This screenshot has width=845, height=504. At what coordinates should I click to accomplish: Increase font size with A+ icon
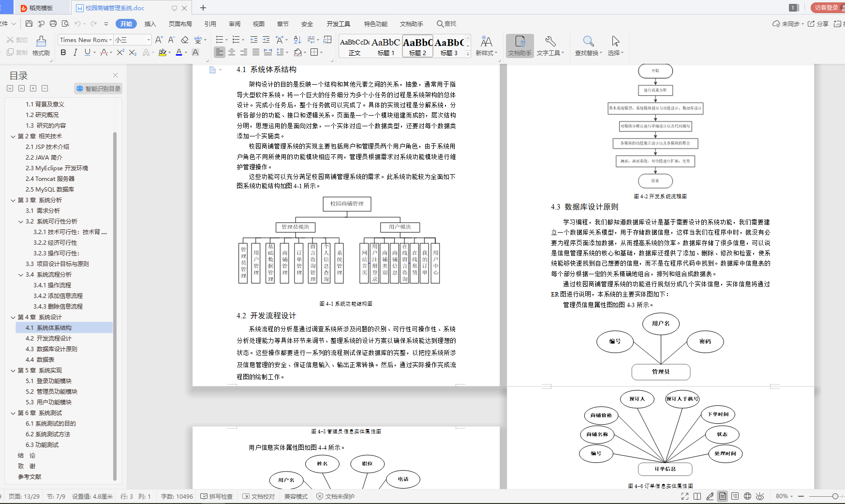[159, 40]
